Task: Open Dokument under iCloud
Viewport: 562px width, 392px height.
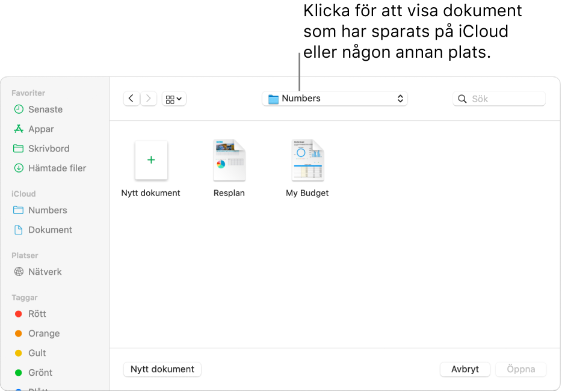Action: 50,230
